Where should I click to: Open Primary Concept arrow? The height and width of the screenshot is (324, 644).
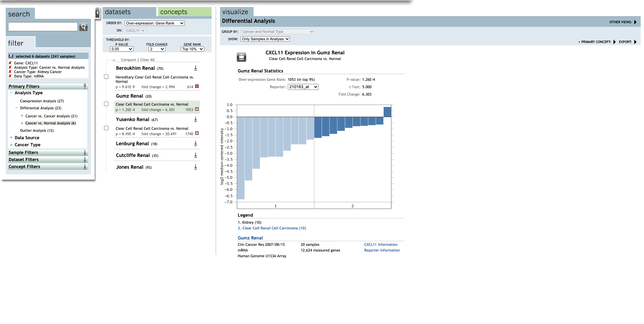coord(614,42)
